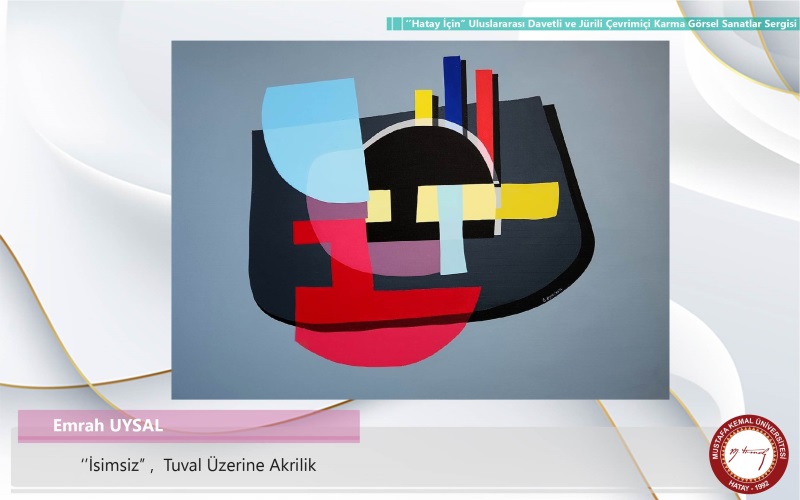Select the bright yellow rectangle on the right
The width and height of the screenshot is (800, 500).
pyautogui.click(x=528, y=199)
